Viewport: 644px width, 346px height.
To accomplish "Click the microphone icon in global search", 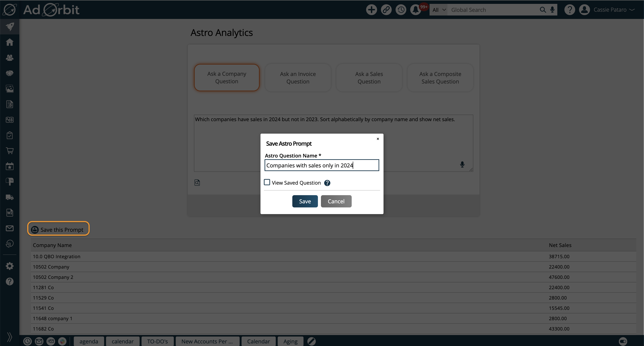I will [x=552, y=10].
